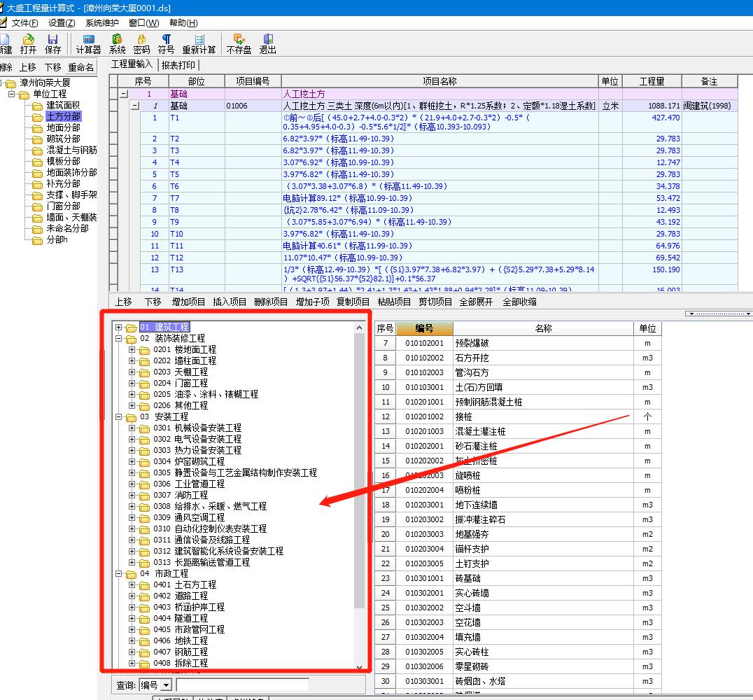Open the 计算器 calculator tool
The image size is (753, 700).
pos(89,43)
